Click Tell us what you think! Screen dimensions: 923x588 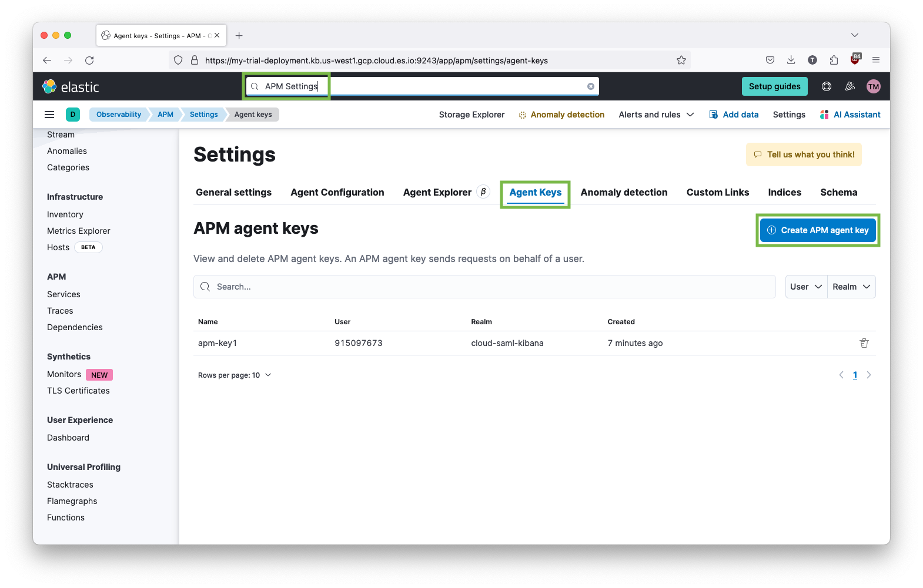point(804,154)
